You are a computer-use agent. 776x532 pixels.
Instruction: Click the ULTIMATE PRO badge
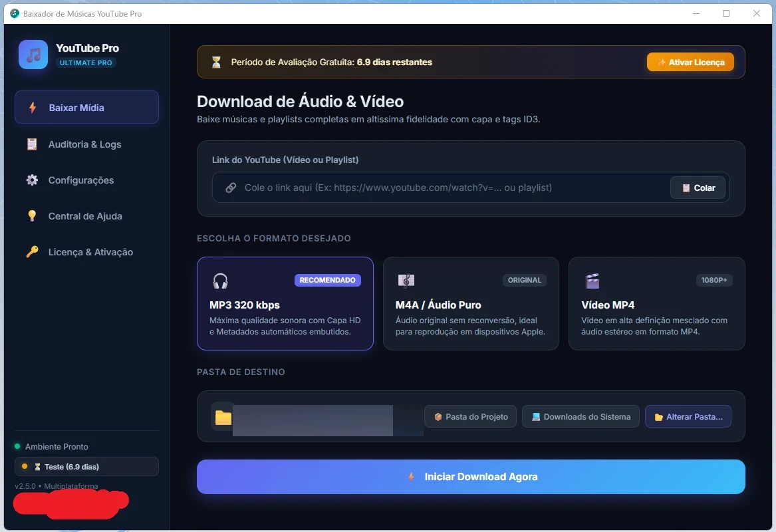click(86, 63)
